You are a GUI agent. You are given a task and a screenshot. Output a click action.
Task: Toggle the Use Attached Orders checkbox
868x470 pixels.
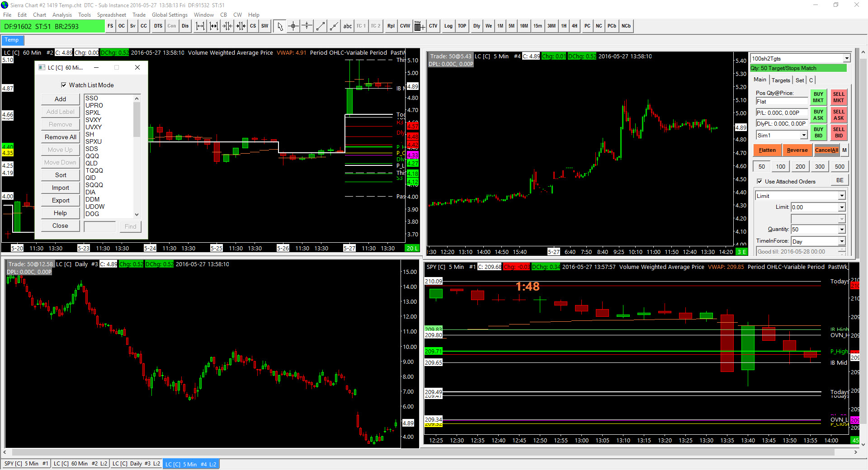point(759,181)
